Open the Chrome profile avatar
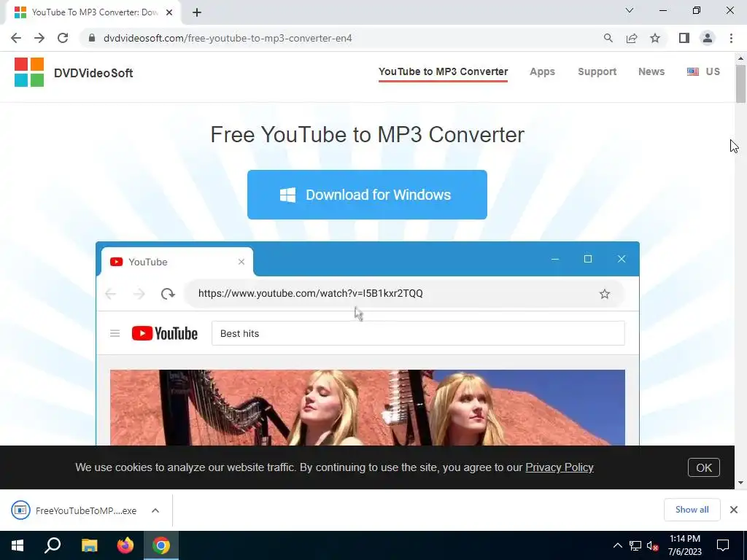Screen dimensions: 747x560 click(708, 38)
